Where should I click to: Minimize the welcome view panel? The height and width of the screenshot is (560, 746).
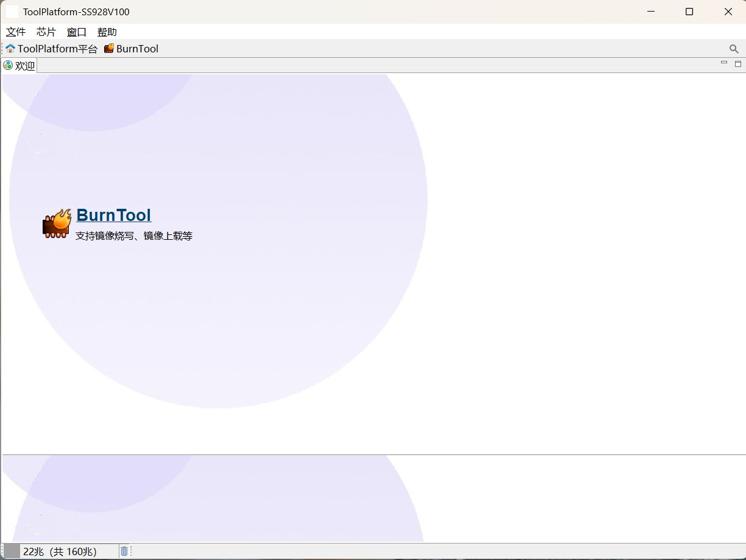click(724, 63)
